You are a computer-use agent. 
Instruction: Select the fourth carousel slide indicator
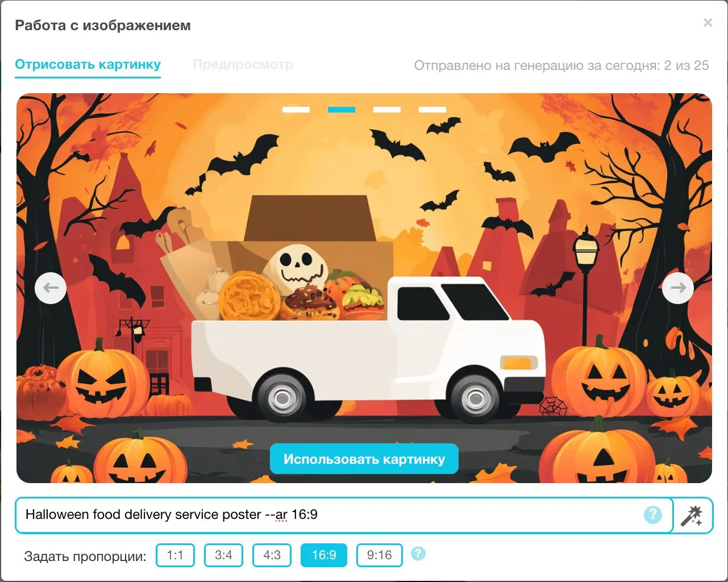432,110
